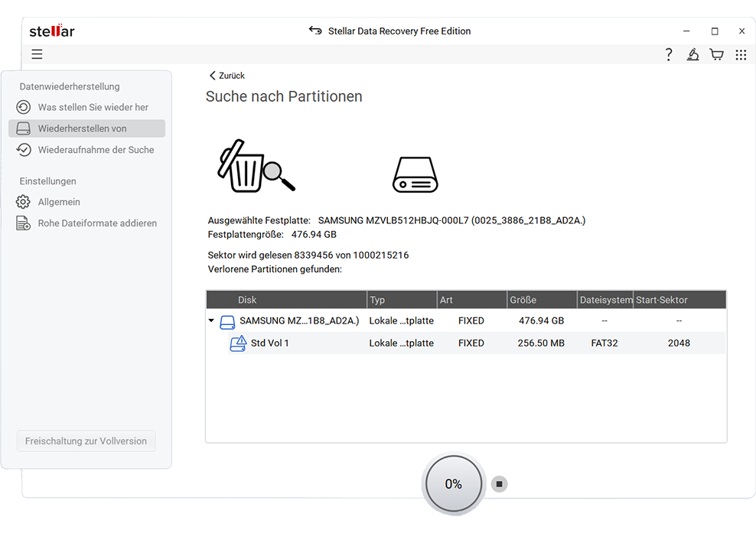
Task: Sort by the Dateisystem column header
Action: pos(605,300)
